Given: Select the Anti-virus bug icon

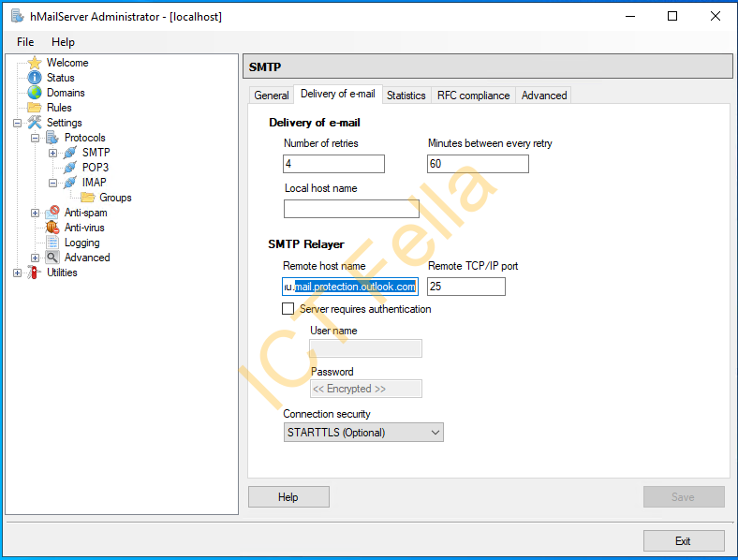Looking at the screenshot, I should [52, 228].
